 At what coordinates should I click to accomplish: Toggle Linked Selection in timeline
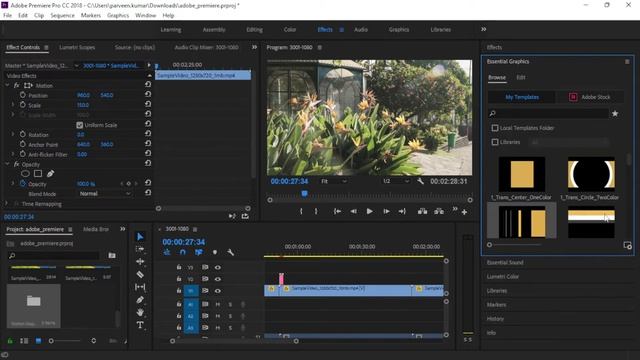tap(198, 253)
